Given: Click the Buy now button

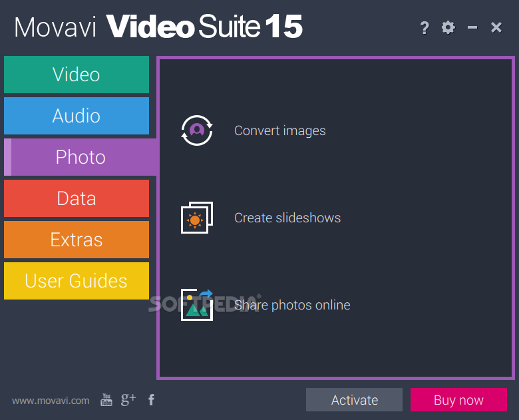Looking at the screenshot, I should (458, 400).
